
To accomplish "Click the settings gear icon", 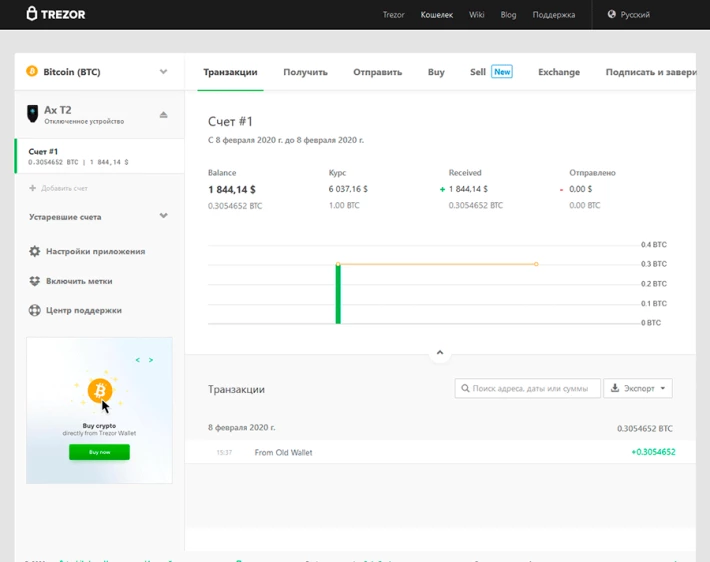I will tap(34, 251).
